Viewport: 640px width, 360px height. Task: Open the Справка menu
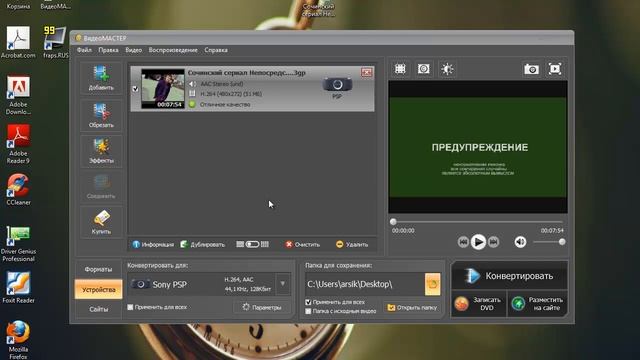coord(216,50)
